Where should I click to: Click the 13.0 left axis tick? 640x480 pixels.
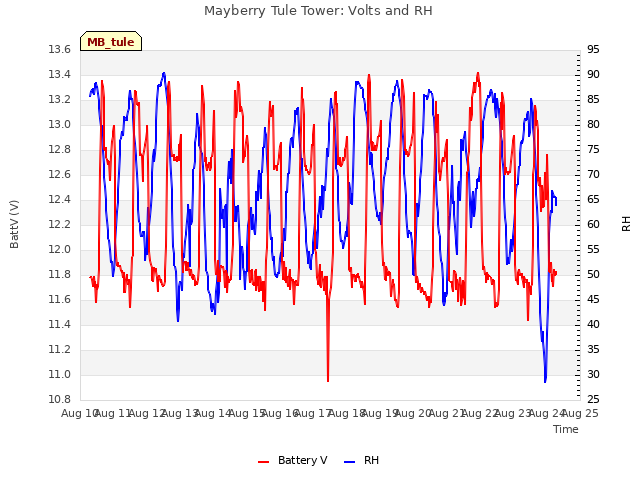pos(60,124)
